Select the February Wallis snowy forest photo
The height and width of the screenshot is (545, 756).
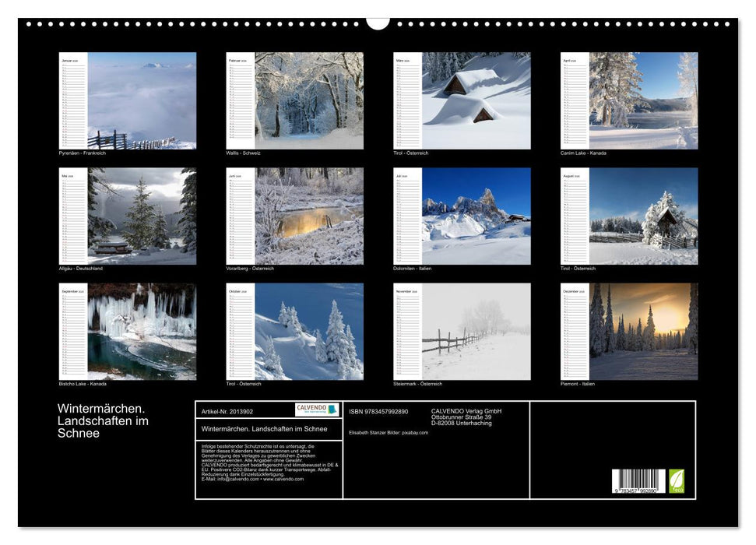tap(309, 100)
